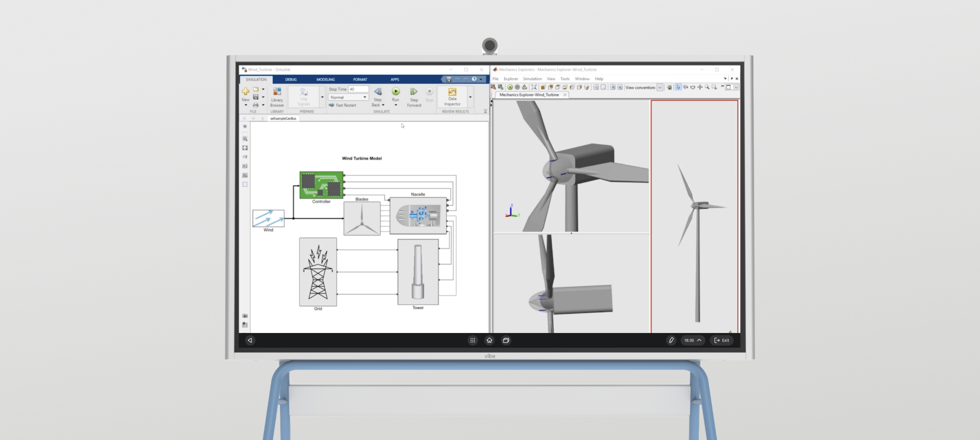Open the Library Browser
980x440 pixels.
[277, 97]
